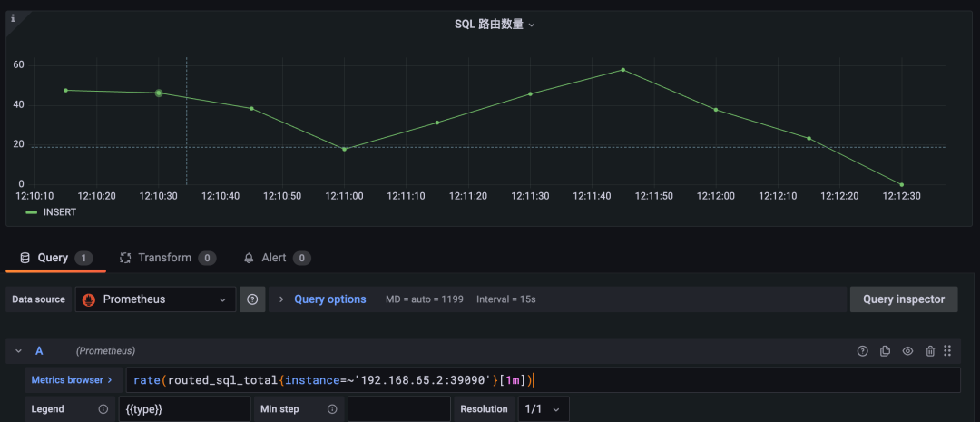This screenshot has height=422, width=980.
Task: Switch to the Transform tab
Action: pos(168,258)
